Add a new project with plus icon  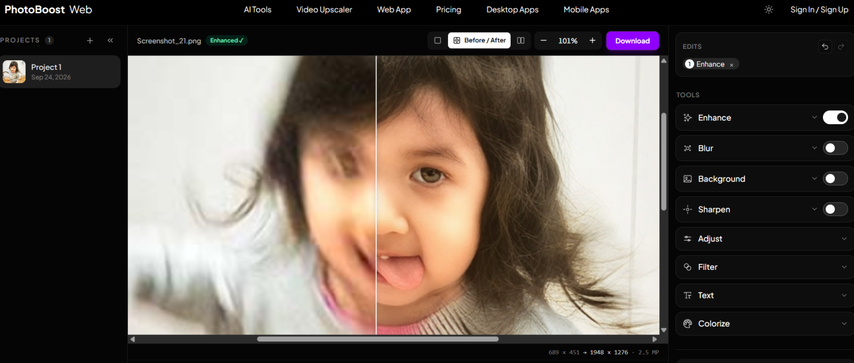[90, 40]
